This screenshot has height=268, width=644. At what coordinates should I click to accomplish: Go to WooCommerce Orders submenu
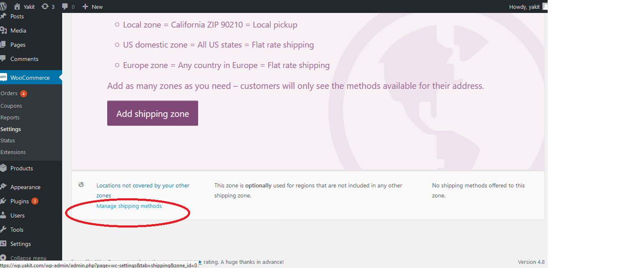coord(9,94)
